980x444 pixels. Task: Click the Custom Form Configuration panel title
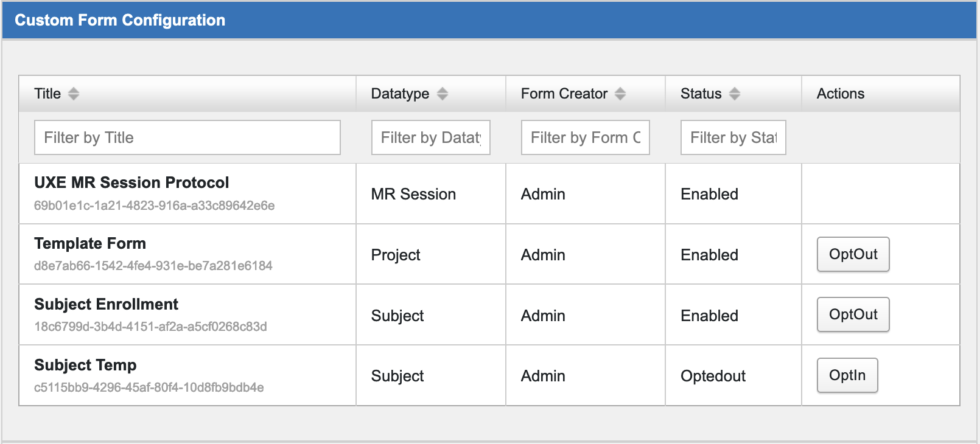pyautogui.click(x=120, y=20)
